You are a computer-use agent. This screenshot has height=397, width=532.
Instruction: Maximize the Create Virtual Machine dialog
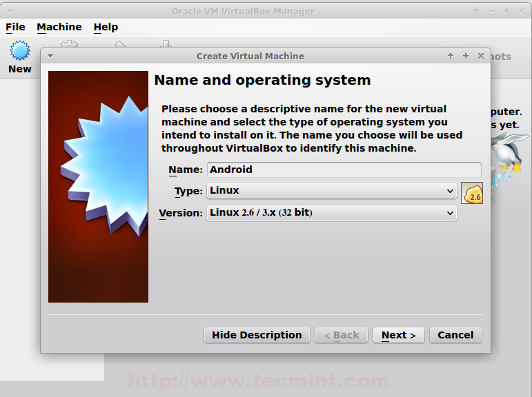[x=466, y=56]
